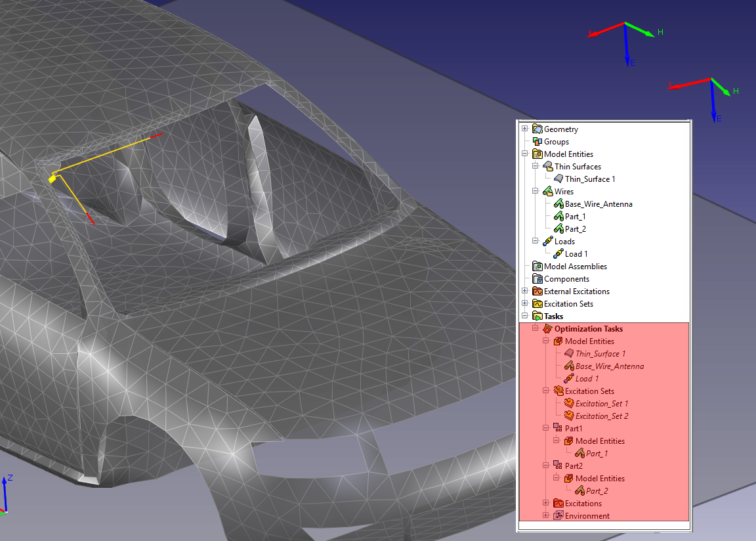Click the Groups icon in the tree

pyautogui.click(x=537, y=142)
